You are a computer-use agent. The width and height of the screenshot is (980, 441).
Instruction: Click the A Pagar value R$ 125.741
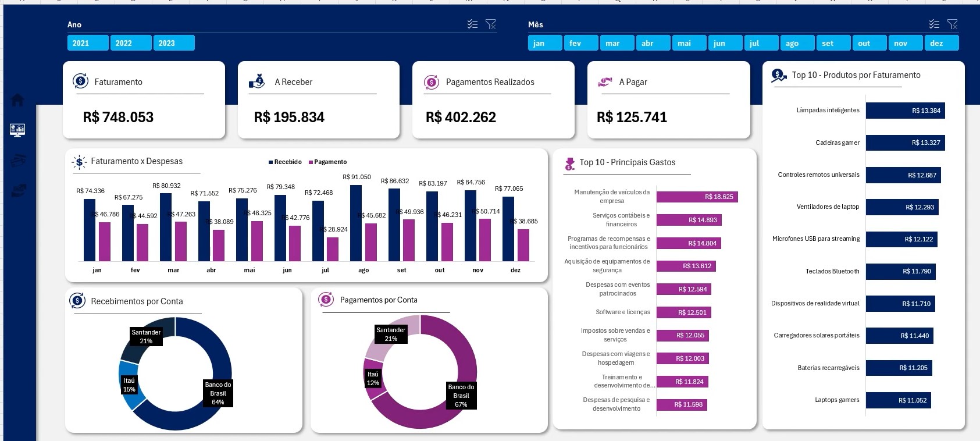click(632, 117)
